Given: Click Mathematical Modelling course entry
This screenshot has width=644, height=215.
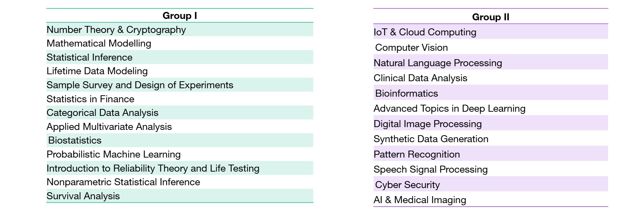Looking at the screenshot, I should 99,43.
